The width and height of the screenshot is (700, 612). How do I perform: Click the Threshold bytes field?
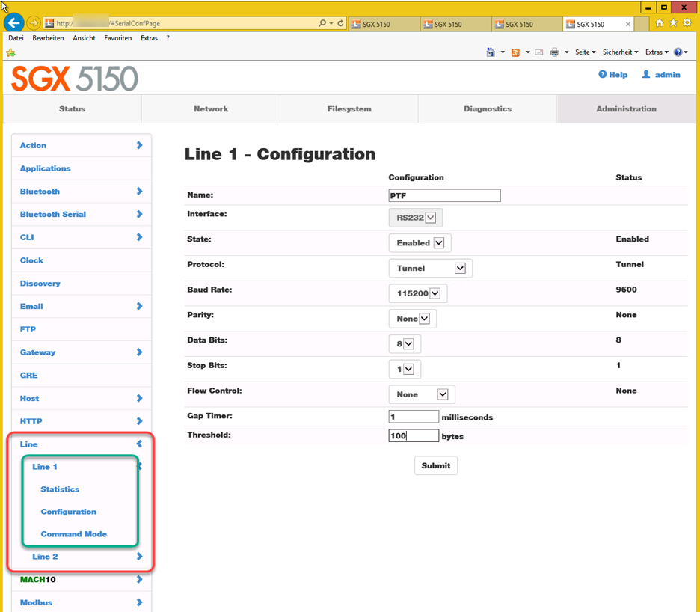point(414,436)
